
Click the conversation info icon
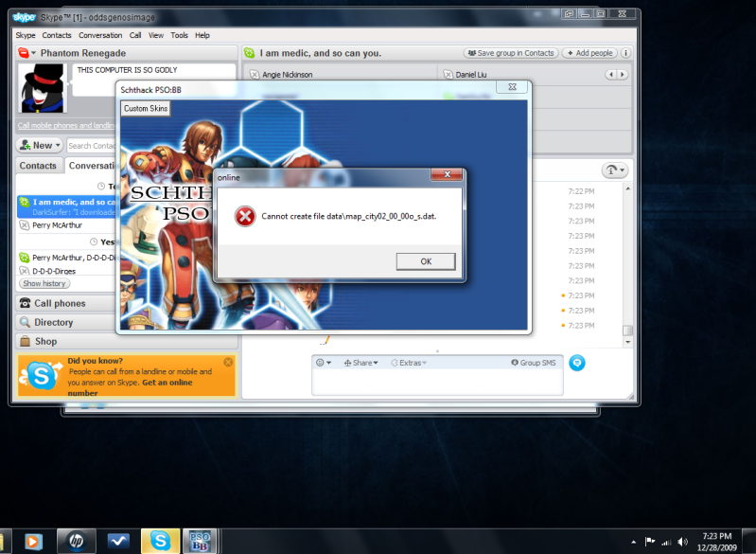click(x=625, y=53)
